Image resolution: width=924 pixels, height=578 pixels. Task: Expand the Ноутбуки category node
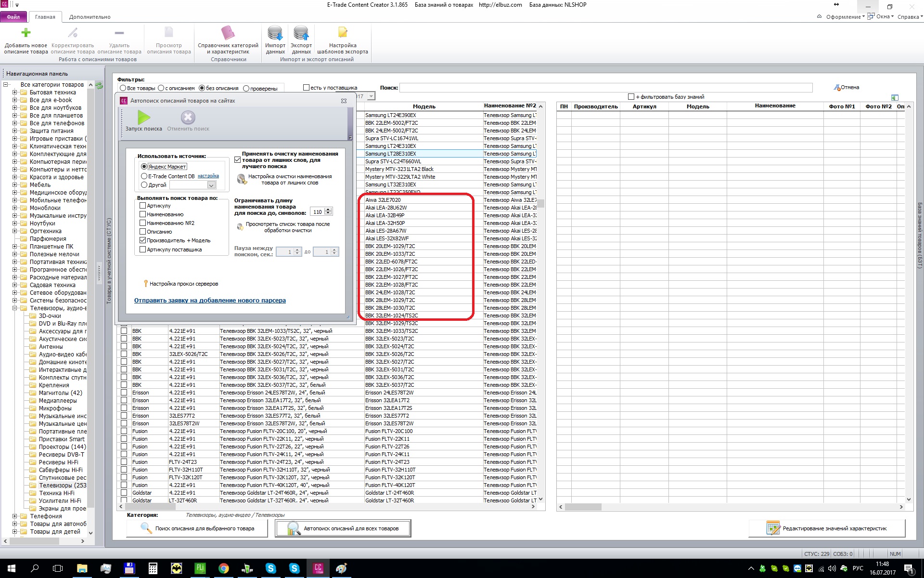tap(14, 223)
